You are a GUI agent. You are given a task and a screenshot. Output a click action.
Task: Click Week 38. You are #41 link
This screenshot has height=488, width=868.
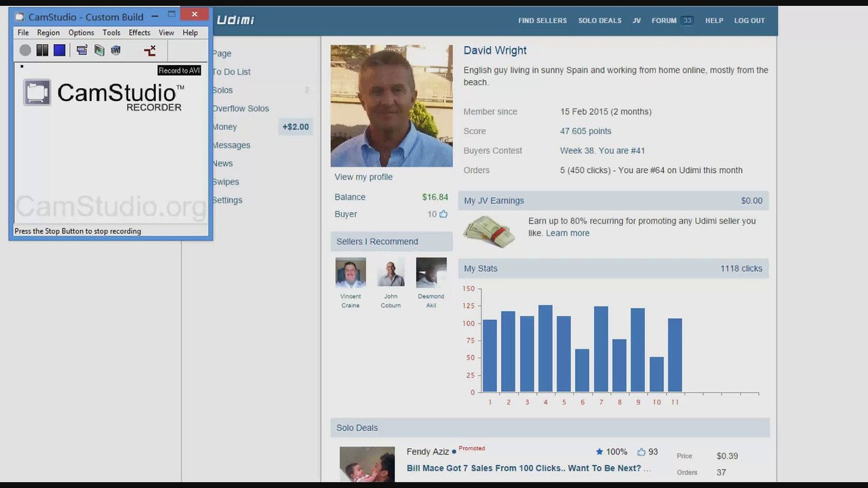[602, 150]
